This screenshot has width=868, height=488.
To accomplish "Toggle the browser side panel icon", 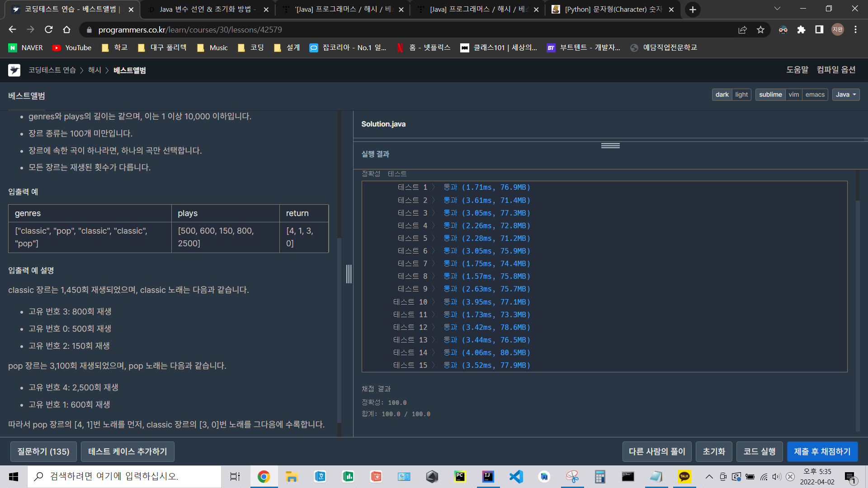I will 819,29.
